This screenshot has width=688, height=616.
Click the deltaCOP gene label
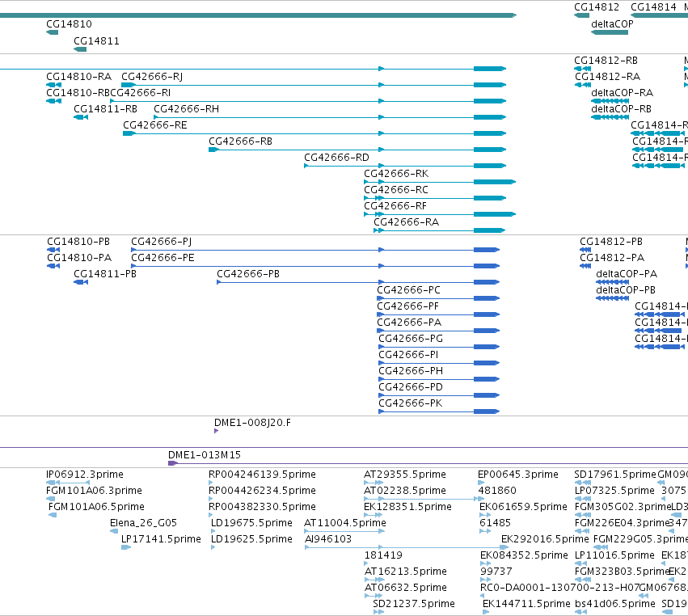click(612, 24)
